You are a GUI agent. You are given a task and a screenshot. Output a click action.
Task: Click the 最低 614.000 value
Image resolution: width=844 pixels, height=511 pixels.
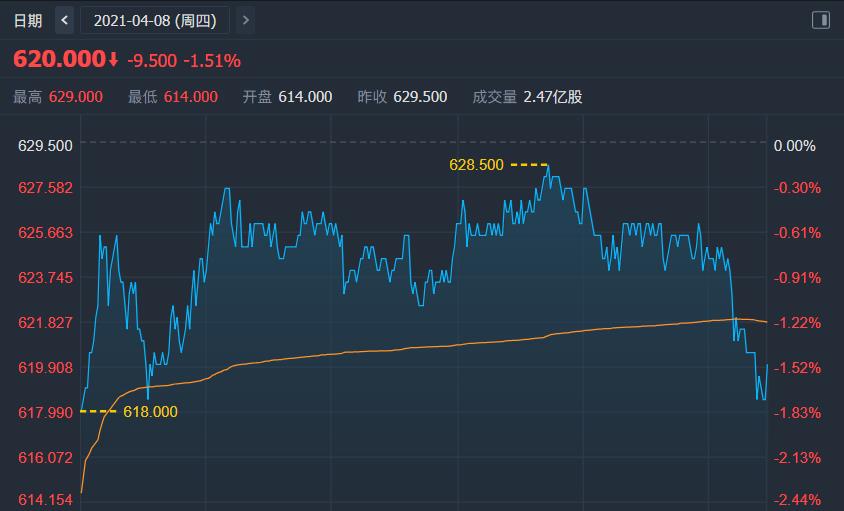[x=190, y=97]
